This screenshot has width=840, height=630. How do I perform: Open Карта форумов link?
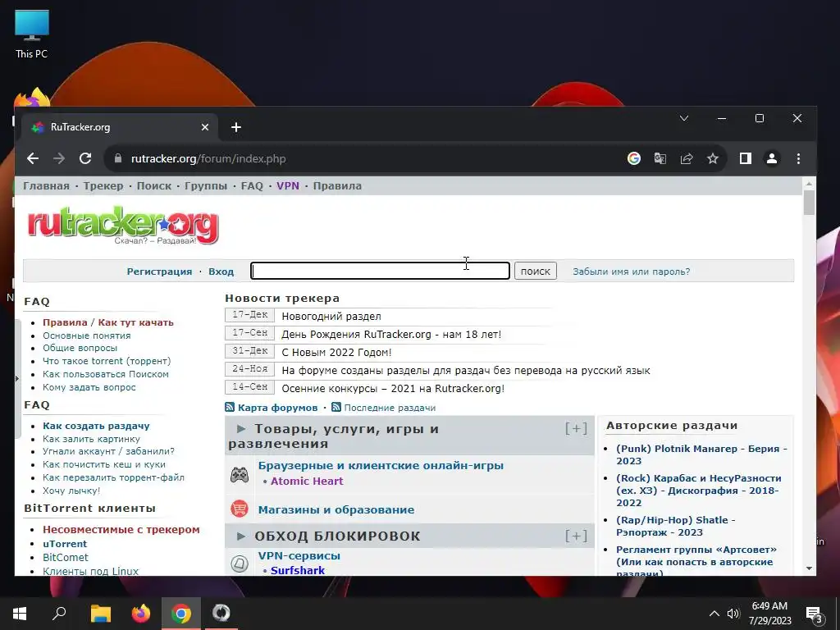click(x=277, y=408)
